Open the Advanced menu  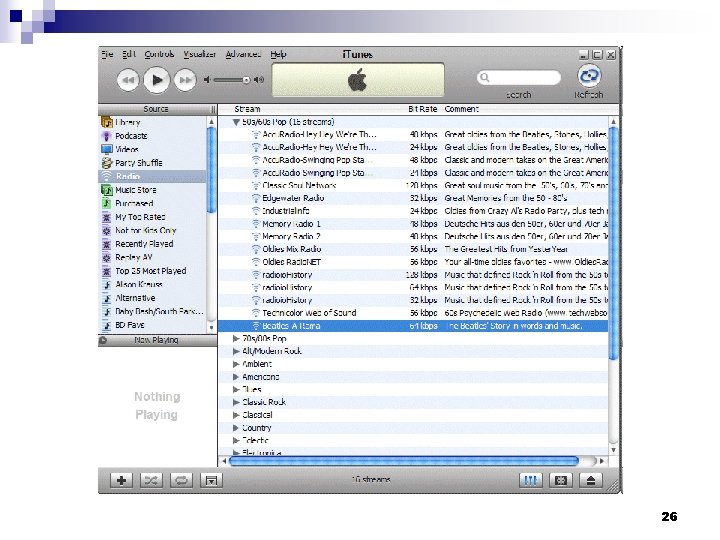coord(243,54)
